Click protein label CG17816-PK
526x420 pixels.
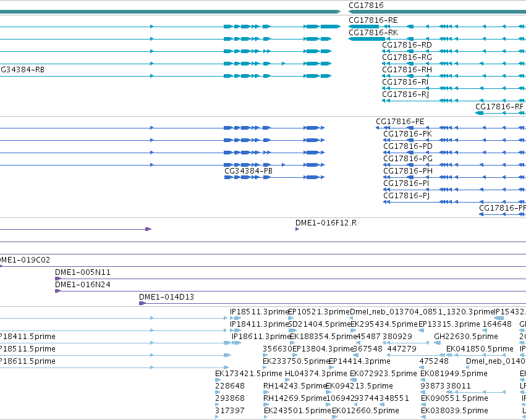click(x=407, y=134)
